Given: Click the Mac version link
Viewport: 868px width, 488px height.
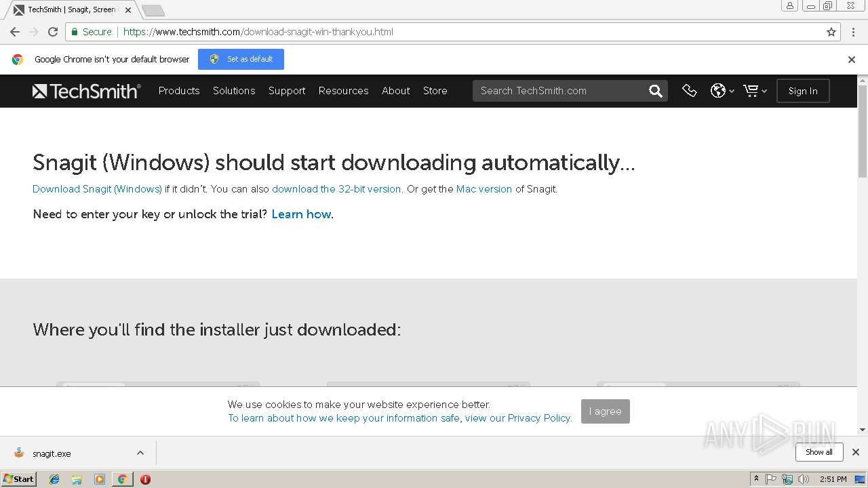Looking at the screenshot, I should coord(484,189).
